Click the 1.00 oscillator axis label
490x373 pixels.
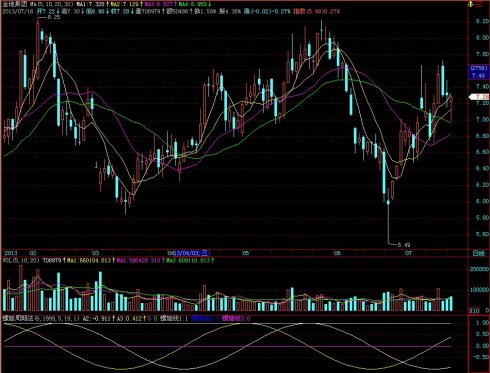coord(482,323)
